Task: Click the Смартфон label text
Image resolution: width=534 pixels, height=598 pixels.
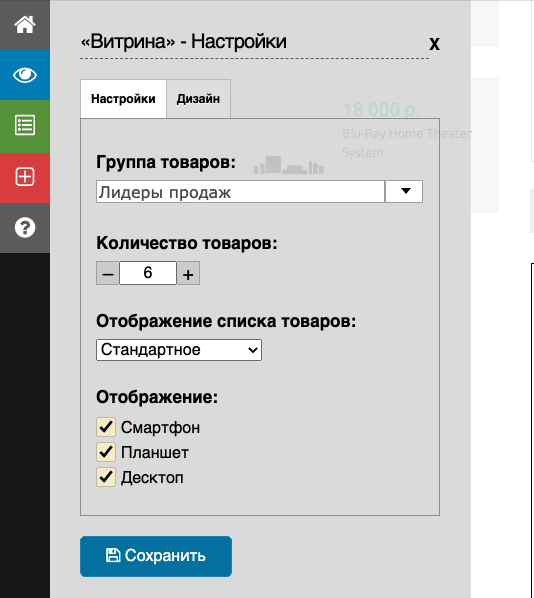Action: click(x=160, y=428)
